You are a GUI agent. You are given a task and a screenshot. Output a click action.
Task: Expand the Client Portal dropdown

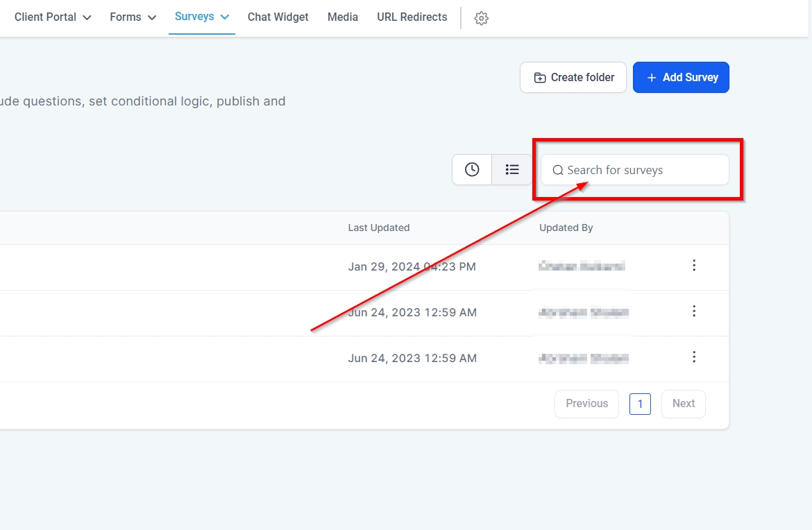(87, 18)
